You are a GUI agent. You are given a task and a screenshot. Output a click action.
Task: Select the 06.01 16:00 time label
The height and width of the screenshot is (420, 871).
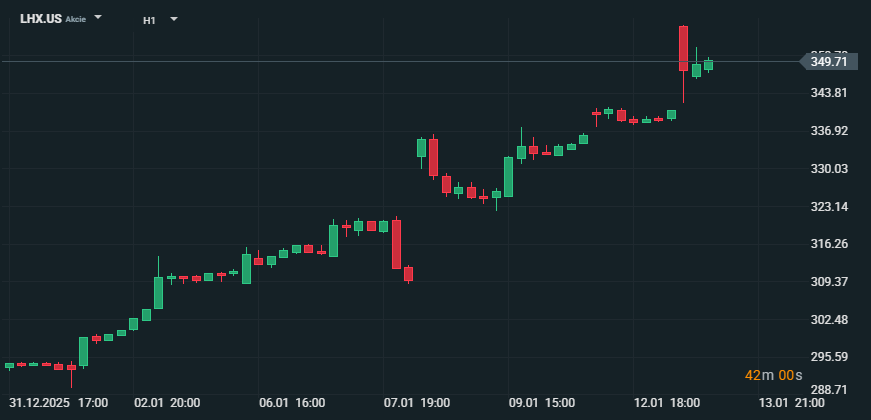292,403
